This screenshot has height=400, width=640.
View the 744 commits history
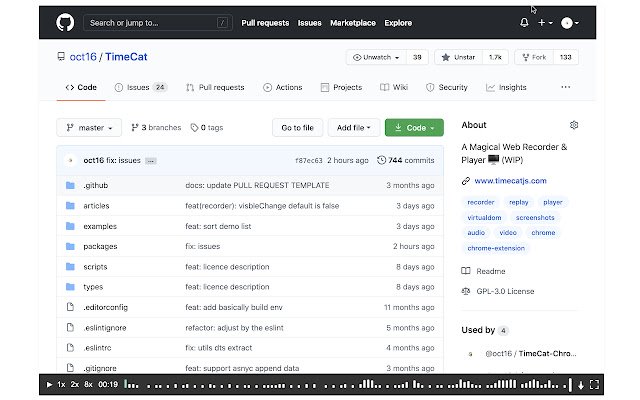(x=406, y=160)
